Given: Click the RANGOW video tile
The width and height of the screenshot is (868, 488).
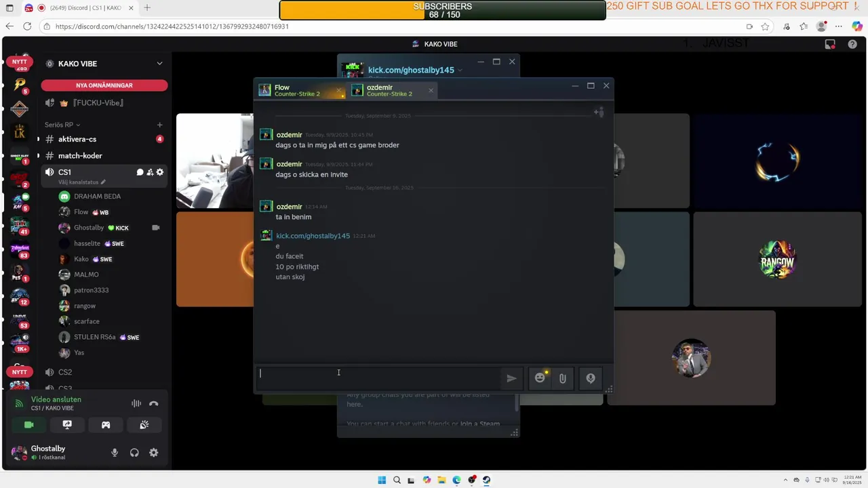Looking at the screenshot, I should [x=777, y=259].
